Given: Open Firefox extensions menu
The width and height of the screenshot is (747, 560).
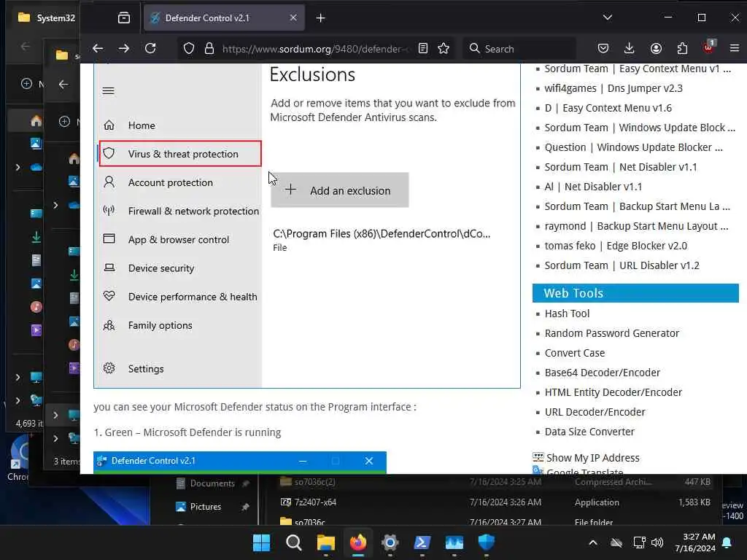Looking at the screenshot, I should point(682,48).
